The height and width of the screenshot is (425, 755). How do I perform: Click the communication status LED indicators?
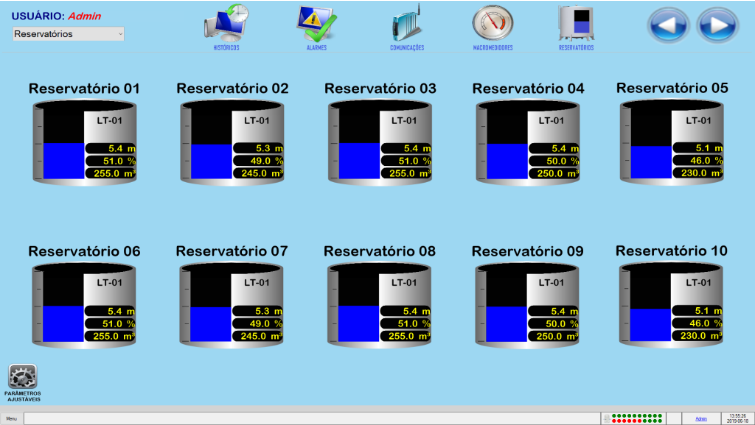click(x=637, y=417)
